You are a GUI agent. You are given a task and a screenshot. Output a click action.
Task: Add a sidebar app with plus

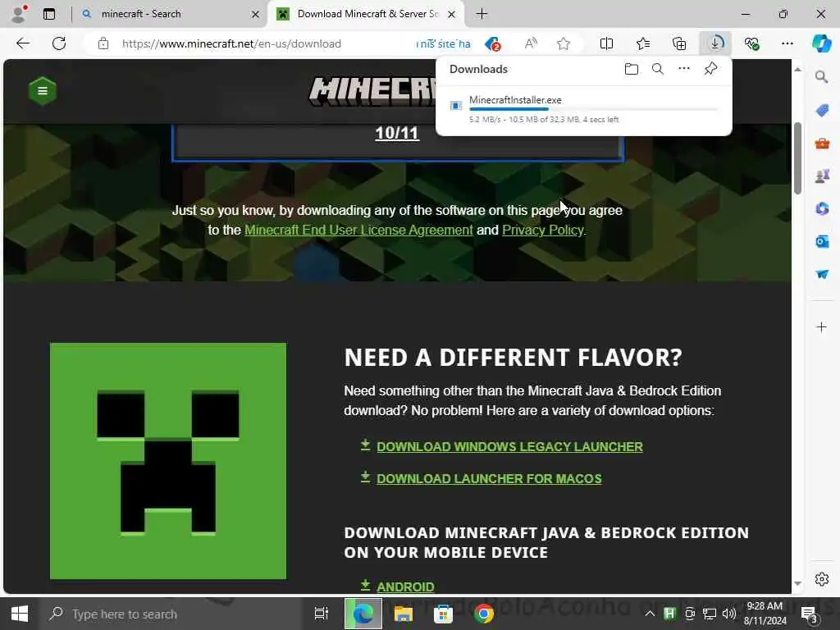point(821,326)
